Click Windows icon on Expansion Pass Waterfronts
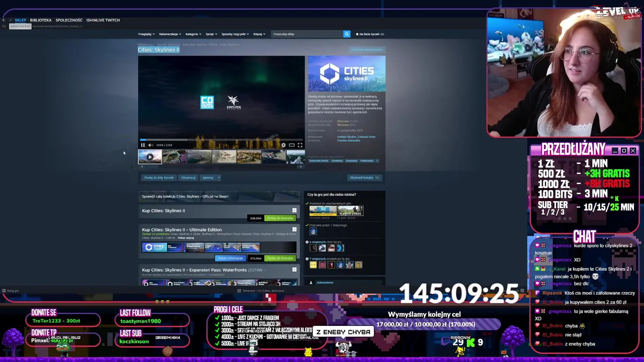This screenshot has width=644, height=362. 294,270
